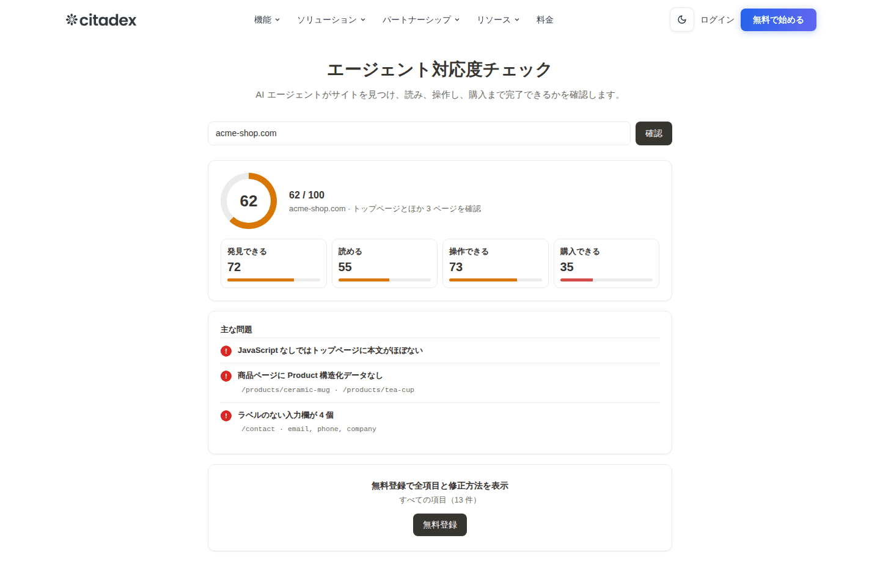Toggle dark mode with the moon icon
Screen dimensions: 880x588
click(x=682, y=20)
